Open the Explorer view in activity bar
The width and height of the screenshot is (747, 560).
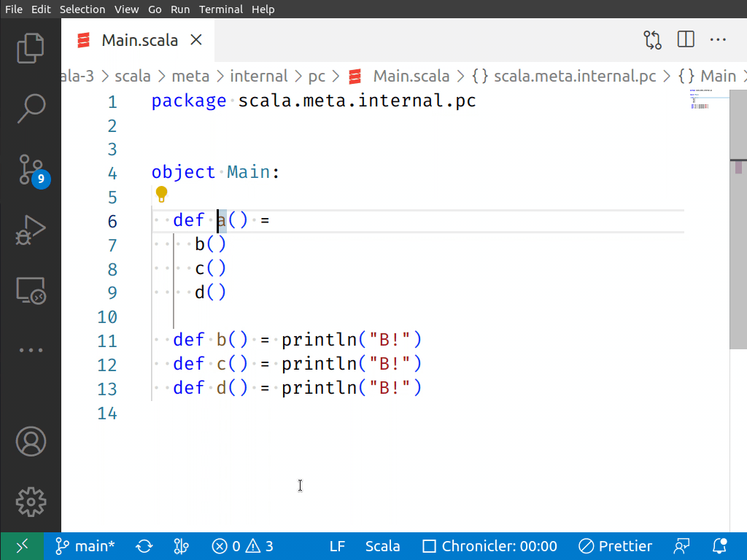click(x=31, y=47)
